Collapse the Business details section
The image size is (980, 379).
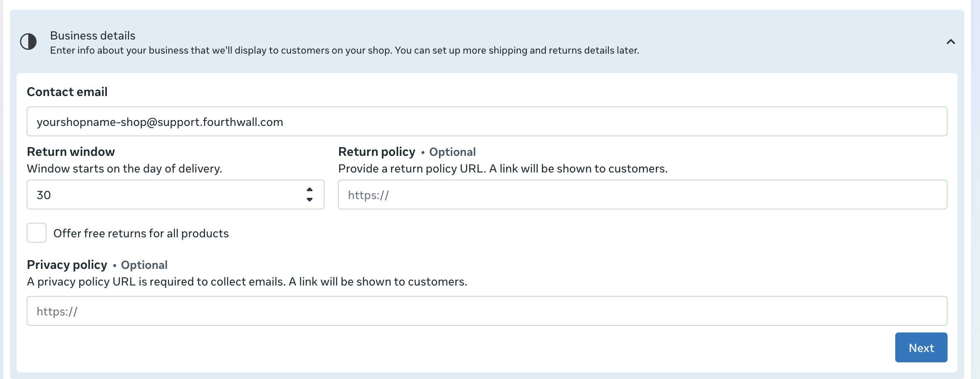click(950, 42)
